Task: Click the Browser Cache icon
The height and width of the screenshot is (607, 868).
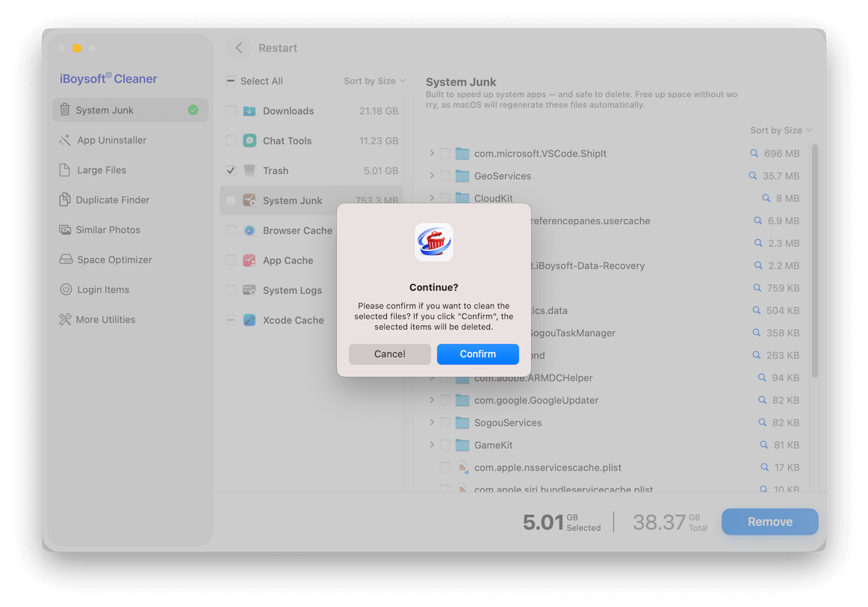Action: (x=249, y=231)
